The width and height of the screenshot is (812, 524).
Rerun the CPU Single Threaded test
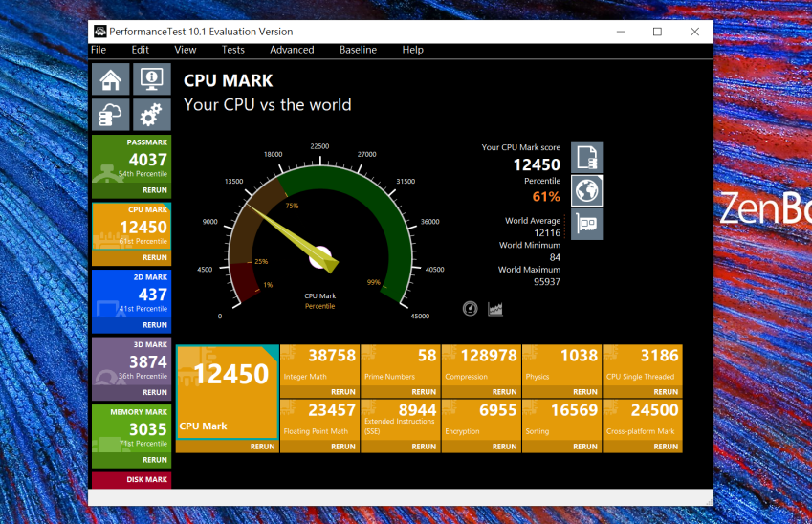(x=666, y=392)
